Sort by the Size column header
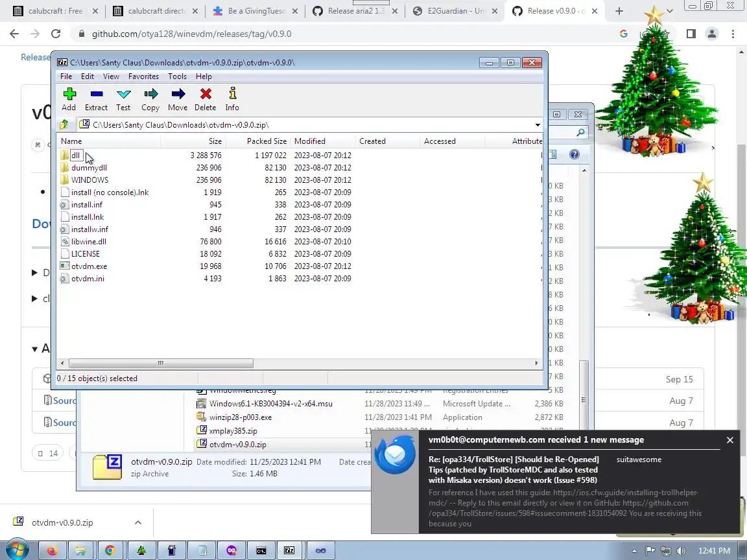747x560 pixels. [x=193, y=141]
